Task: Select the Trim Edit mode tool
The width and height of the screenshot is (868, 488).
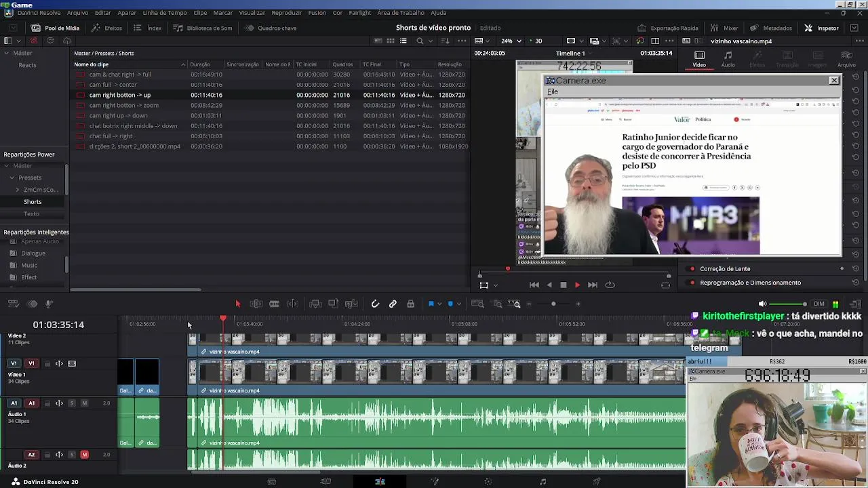Action: point(256,304)
